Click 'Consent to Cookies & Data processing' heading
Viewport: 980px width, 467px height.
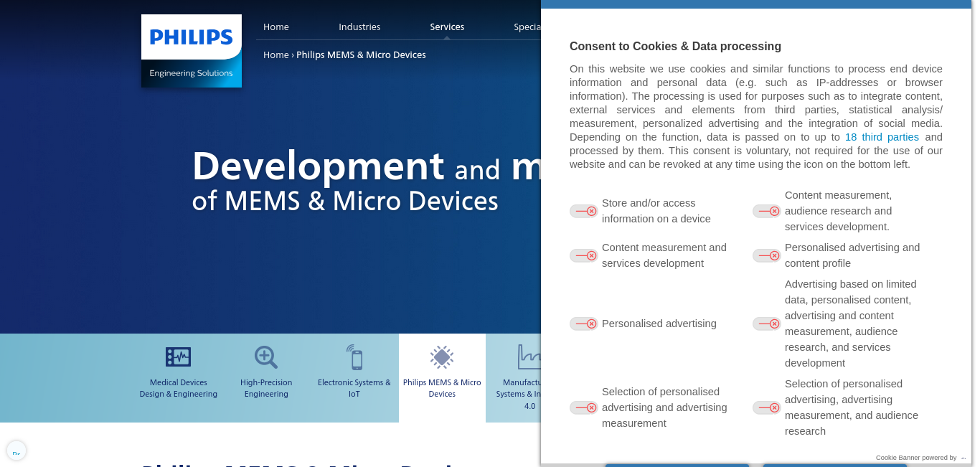coord(675,46)
